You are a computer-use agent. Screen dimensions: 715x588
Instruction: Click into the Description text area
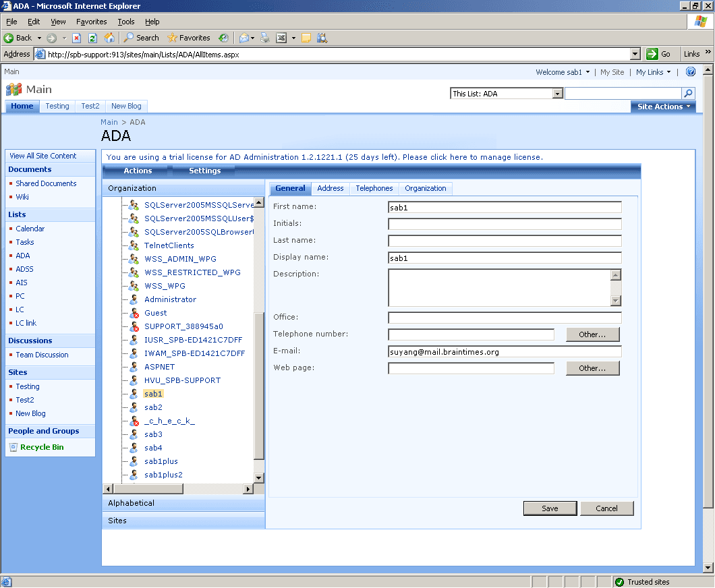point(499,288)
